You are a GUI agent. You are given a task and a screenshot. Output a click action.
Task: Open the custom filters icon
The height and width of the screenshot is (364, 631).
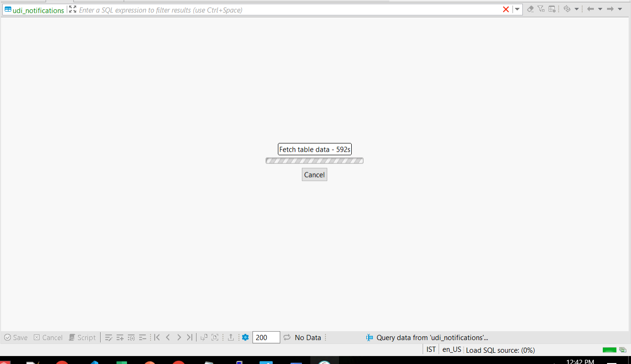pyautogui.click(x=541, y=8)
